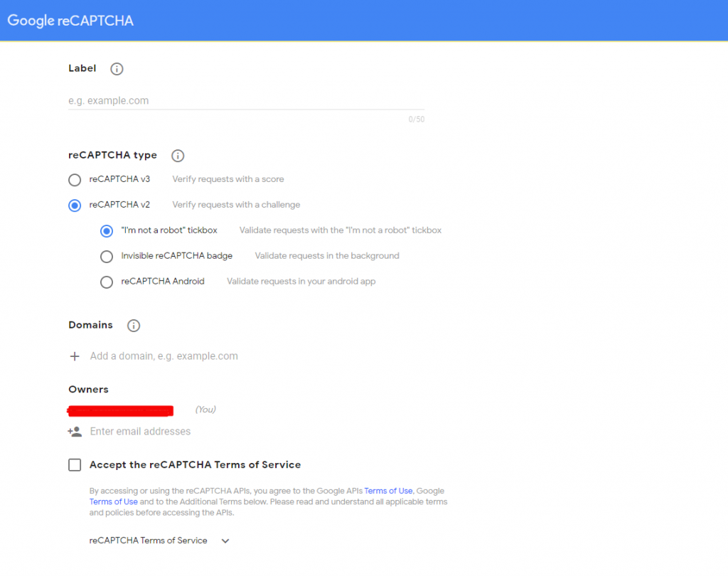The height and width of the screenshot is (576, 728).
Task: Click the "Validate requests in the background" text
Action: (x=327, y=256)
